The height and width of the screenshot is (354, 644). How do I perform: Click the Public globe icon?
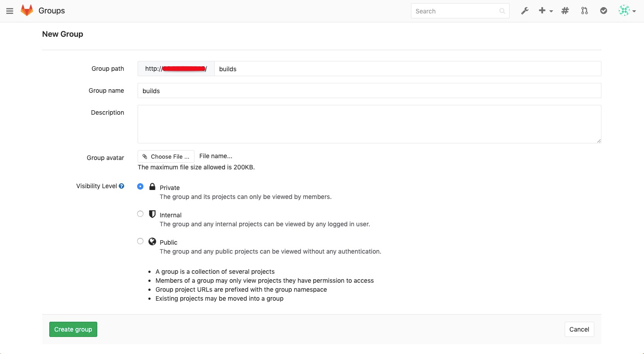coord(152,242)
